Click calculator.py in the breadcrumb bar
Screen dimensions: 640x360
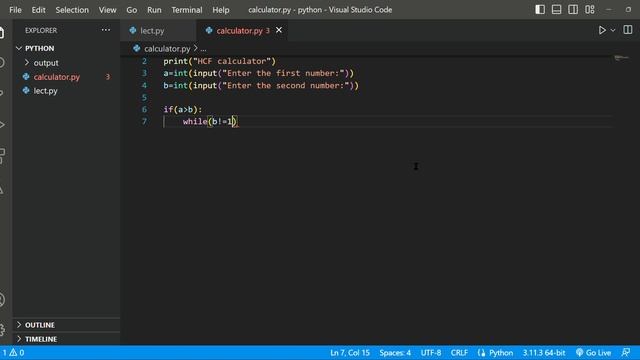167,49
